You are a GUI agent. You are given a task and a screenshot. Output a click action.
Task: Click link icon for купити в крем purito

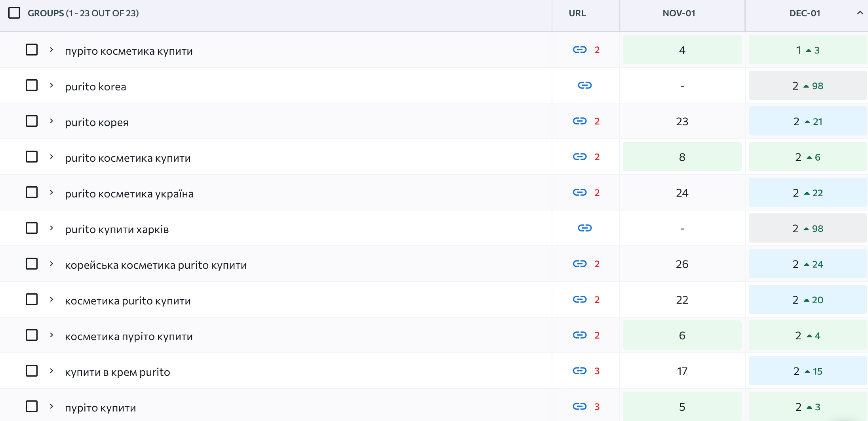579,371
